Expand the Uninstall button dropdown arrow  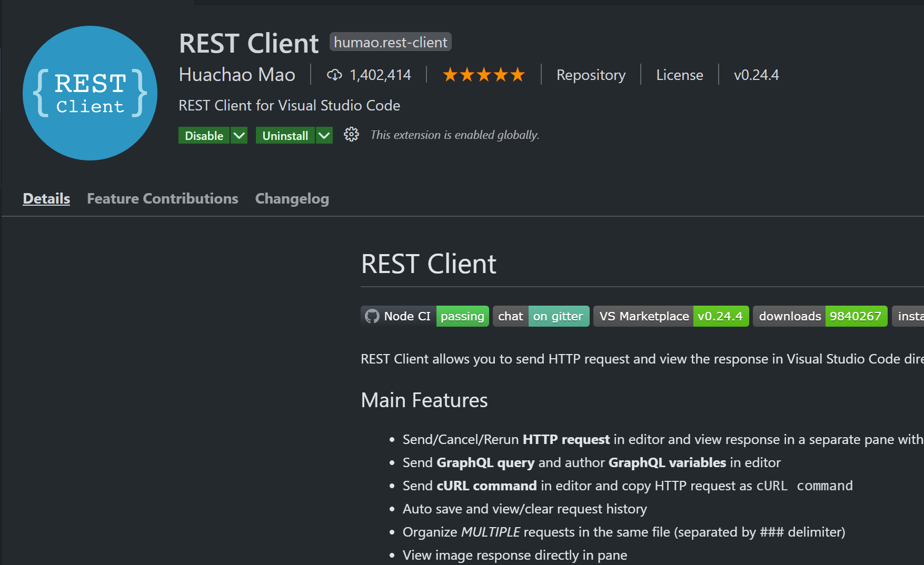point(324,135)
